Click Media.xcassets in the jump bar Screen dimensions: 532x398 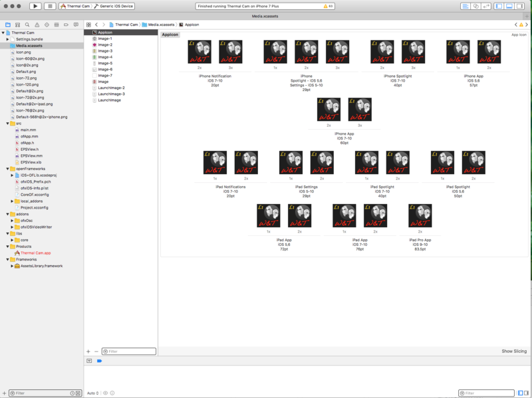(158, 25)
